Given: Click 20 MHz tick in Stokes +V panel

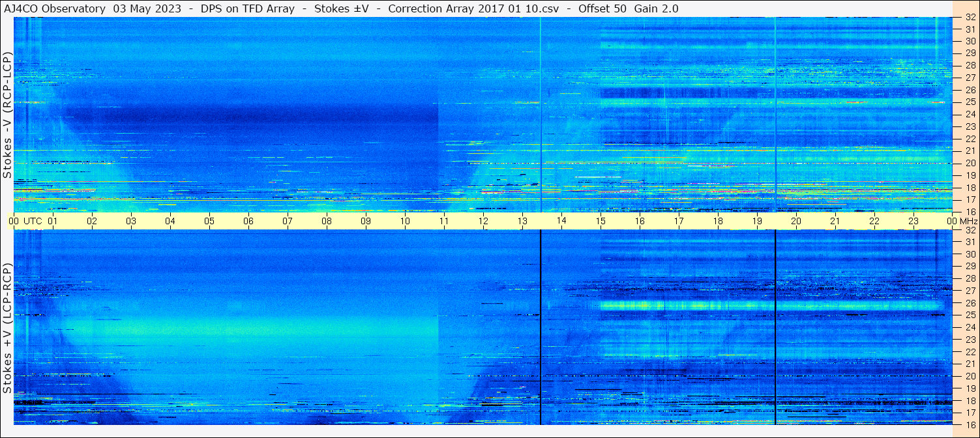Looking at the screenshot, I should (x=970, y=376).
